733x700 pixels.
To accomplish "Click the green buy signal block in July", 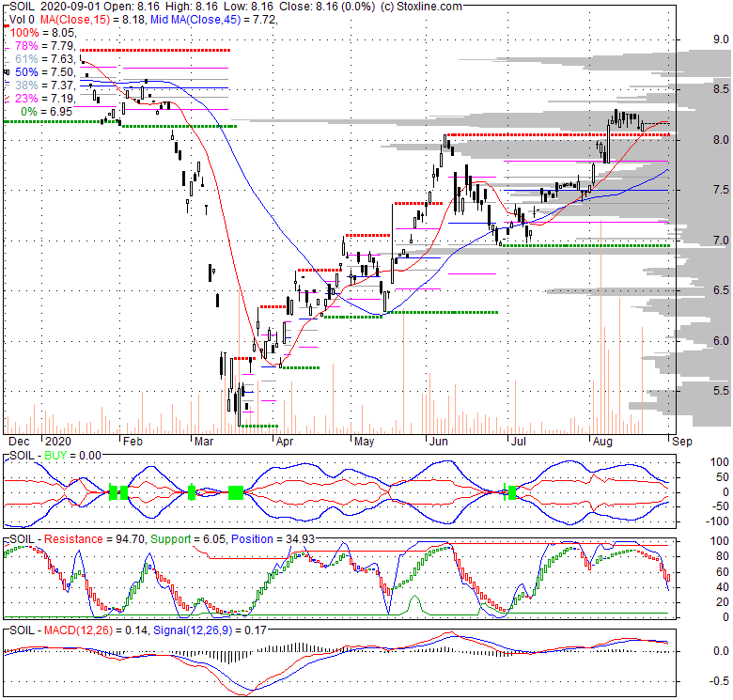I will [x=512, y=492].
